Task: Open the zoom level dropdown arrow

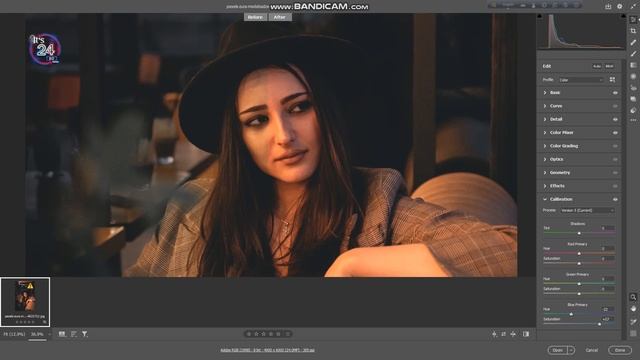Action: [49, 334]
